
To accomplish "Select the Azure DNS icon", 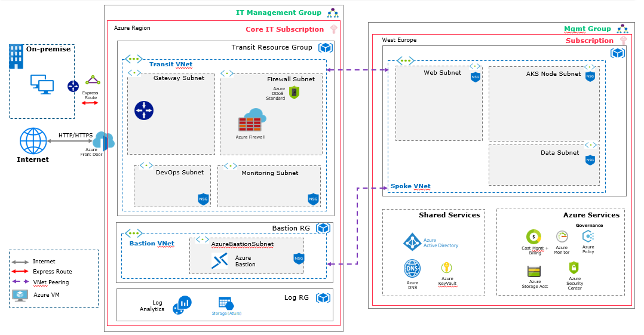I will click(x=412, y=269).
